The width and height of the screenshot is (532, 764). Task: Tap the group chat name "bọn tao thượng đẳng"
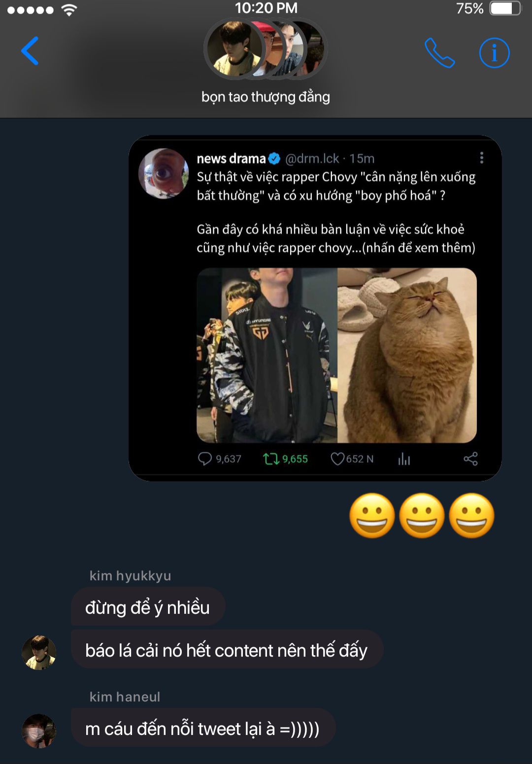[x=266, y=97]
